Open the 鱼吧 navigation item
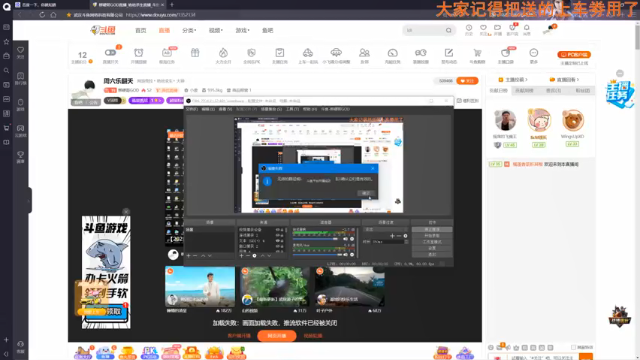640x360 pixels. coord(267,31)
